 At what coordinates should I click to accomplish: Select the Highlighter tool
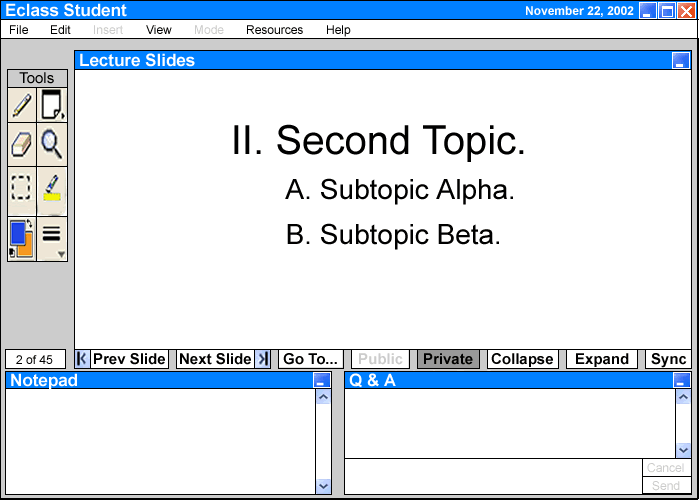(52, 187)
